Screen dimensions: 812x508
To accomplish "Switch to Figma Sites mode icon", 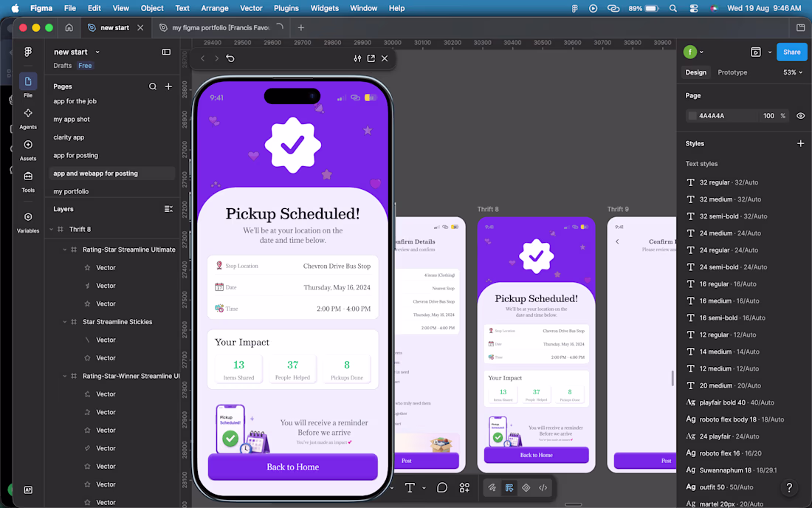I will click(x=526, y=488).
